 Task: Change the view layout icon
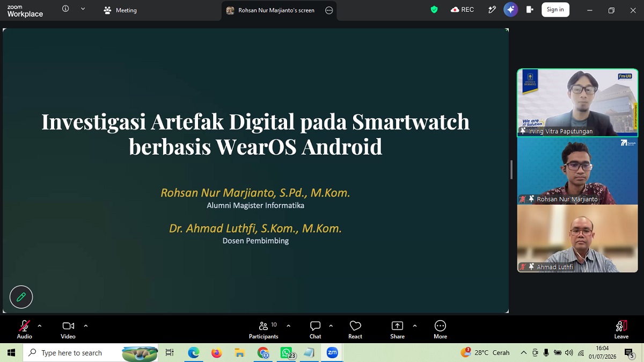click(530, 10)
